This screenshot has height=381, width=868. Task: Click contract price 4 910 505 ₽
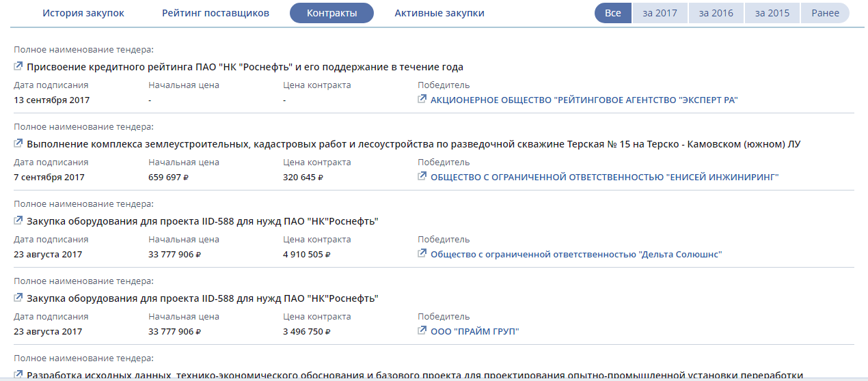click(x=307, y=254)
